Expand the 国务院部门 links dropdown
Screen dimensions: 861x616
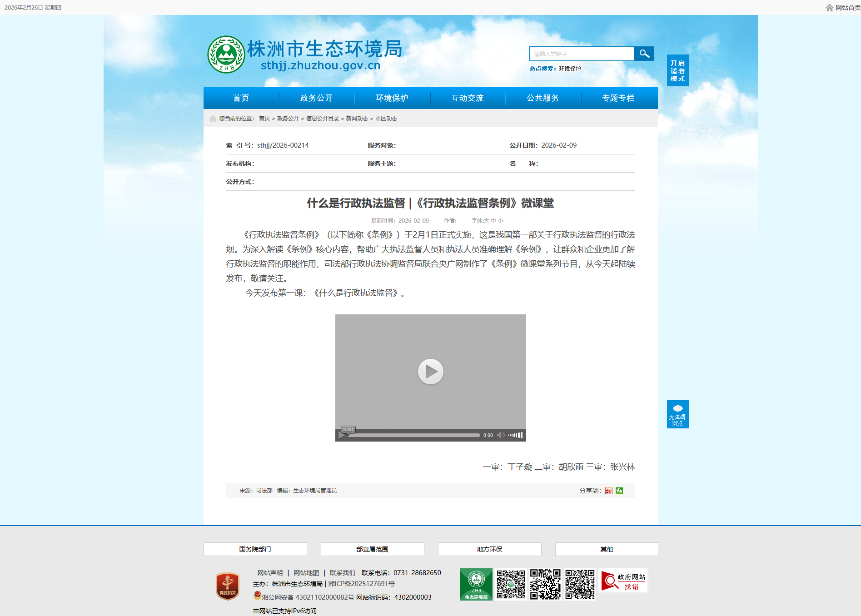pos(255,549)
